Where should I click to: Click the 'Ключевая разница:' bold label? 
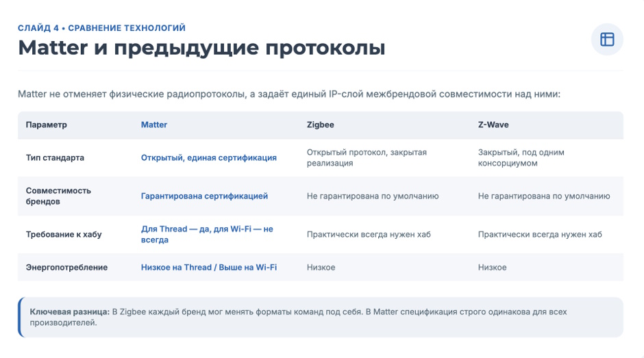(x=69, y=311)
